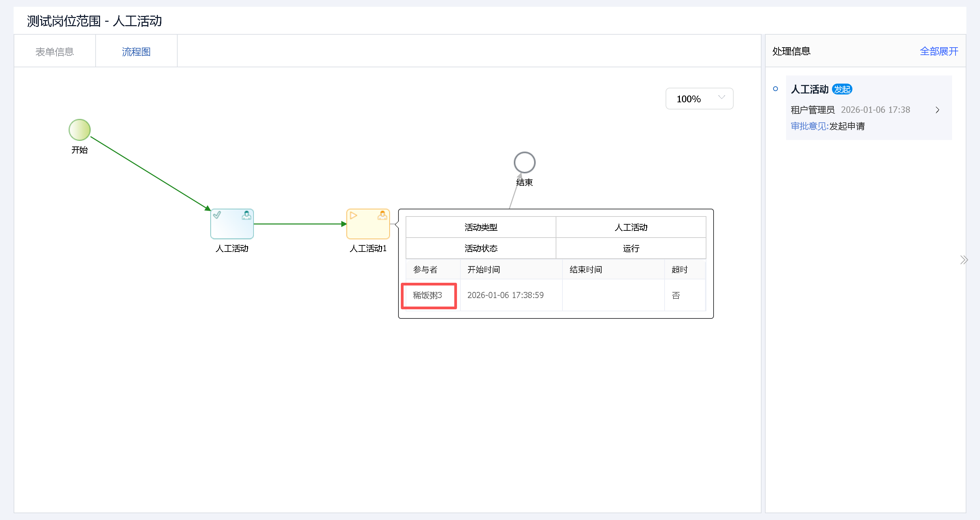Expand the 租户管理员 record with right chevron
The height and width of the screenshot is (520, 980).
point(937,110)
